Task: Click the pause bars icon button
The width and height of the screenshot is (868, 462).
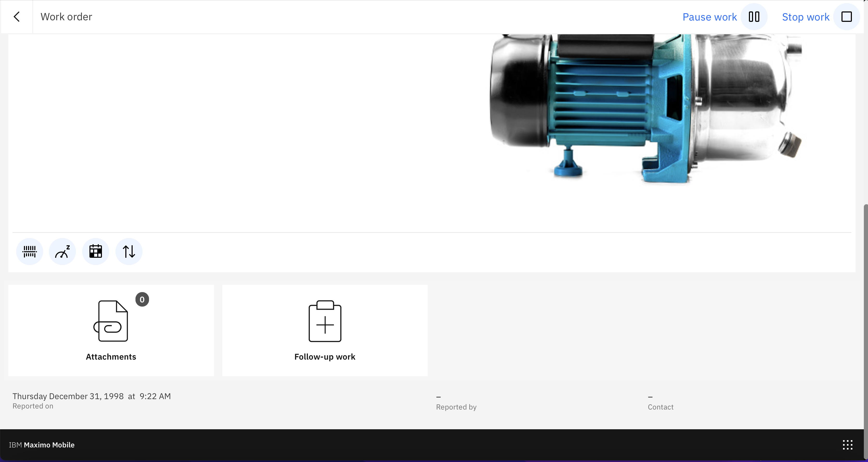Action: click(x=754, y=17)
